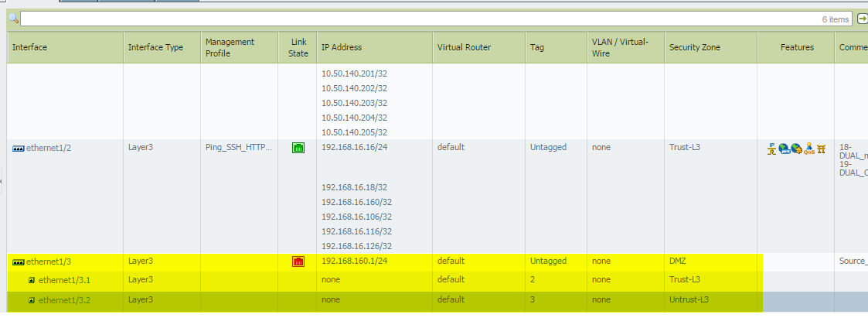Screen dimensions: 868x335
Task: Sort by the IP Address column header
Action: [x=375, y=47]
